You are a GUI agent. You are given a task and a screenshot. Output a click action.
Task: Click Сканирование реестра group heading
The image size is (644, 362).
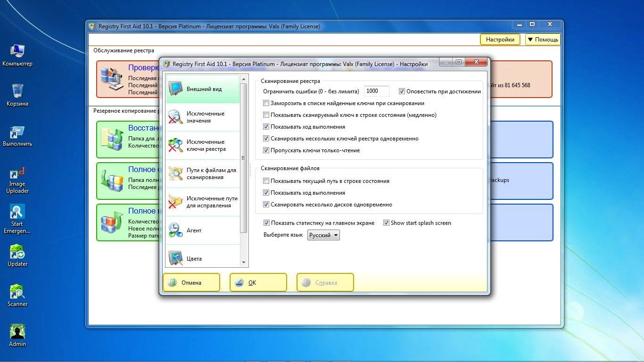click(x=290, y=81)
